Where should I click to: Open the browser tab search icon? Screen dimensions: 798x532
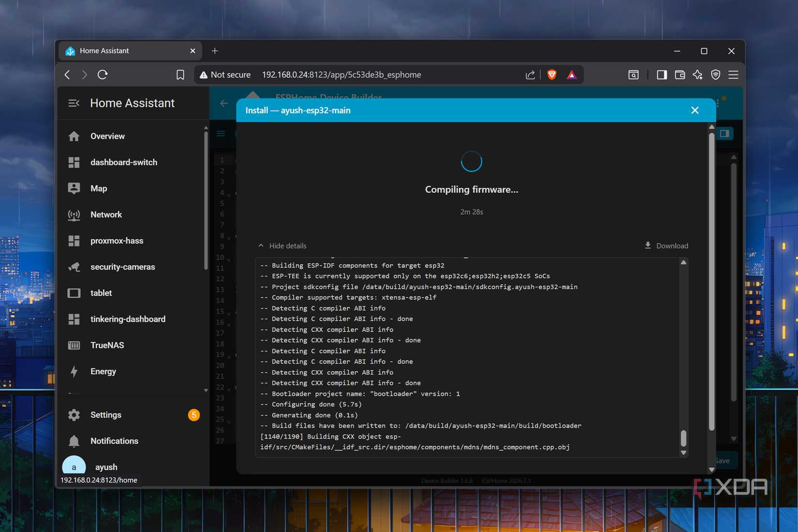pyautogui.click(x=634, y=74)
